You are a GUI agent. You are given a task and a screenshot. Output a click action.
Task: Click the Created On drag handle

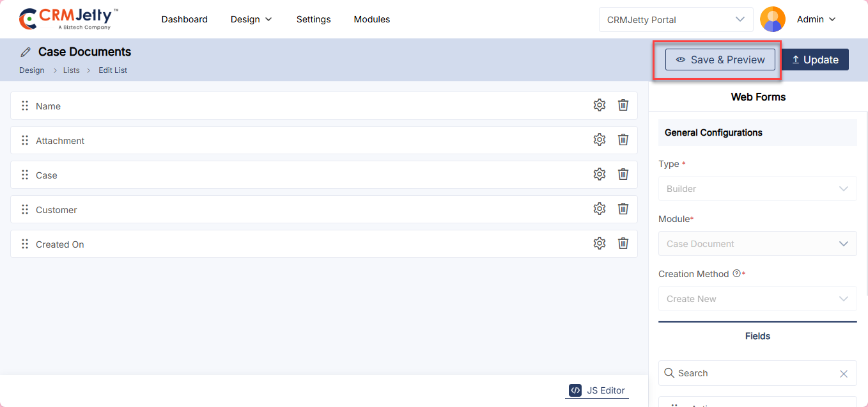[x=25, y=244]
